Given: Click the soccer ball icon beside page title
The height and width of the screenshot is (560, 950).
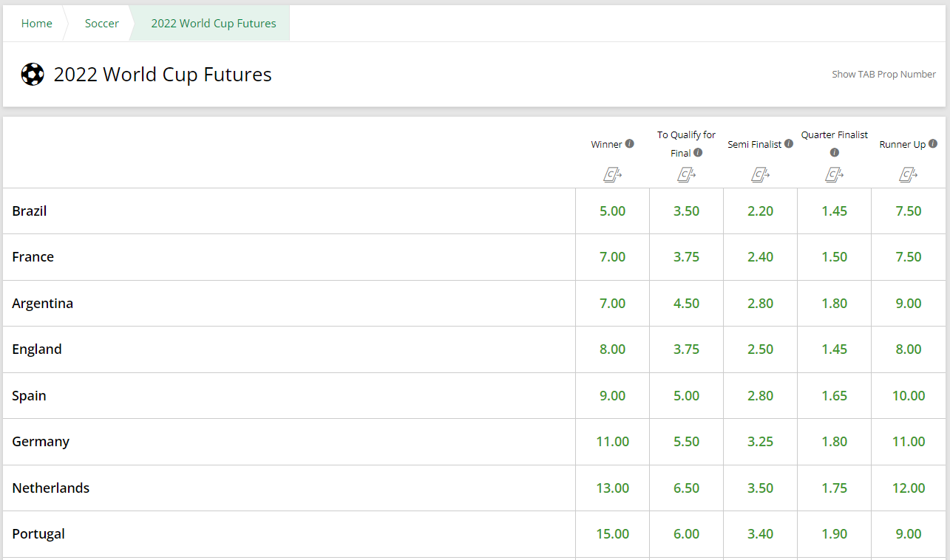Looking at the screenshot, I should coord(33,75).
